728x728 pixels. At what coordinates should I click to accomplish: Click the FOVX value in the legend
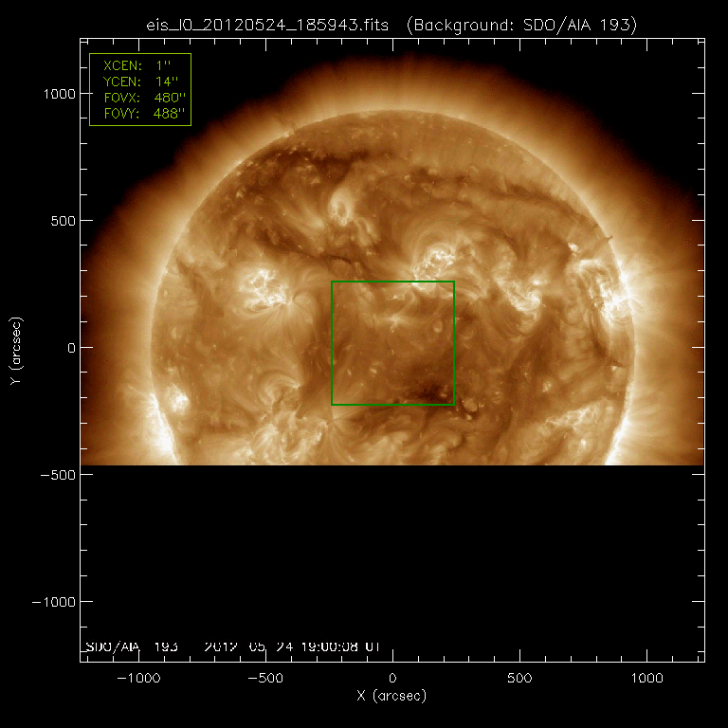click(169, 98)
